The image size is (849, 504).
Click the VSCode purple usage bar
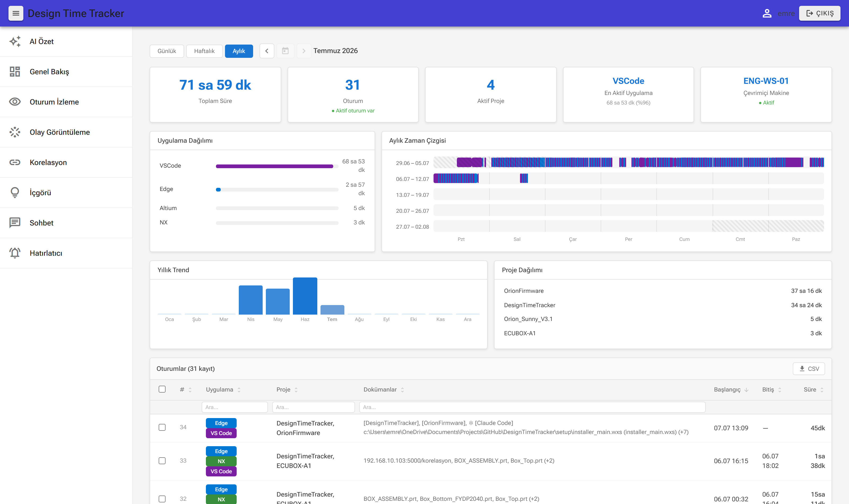[x=274, y=166]
